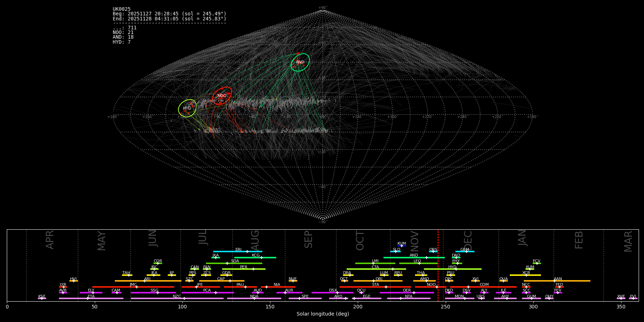This screenshot has width=644, height=322.
Task: Click the COM shower bar on timeline
Action: click(x=484, y=287)
